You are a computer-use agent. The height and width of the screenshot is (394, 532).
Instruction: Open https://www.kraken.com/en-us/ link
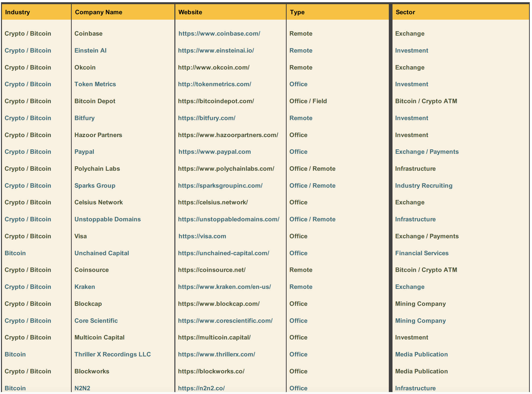(x=224, y=287)
